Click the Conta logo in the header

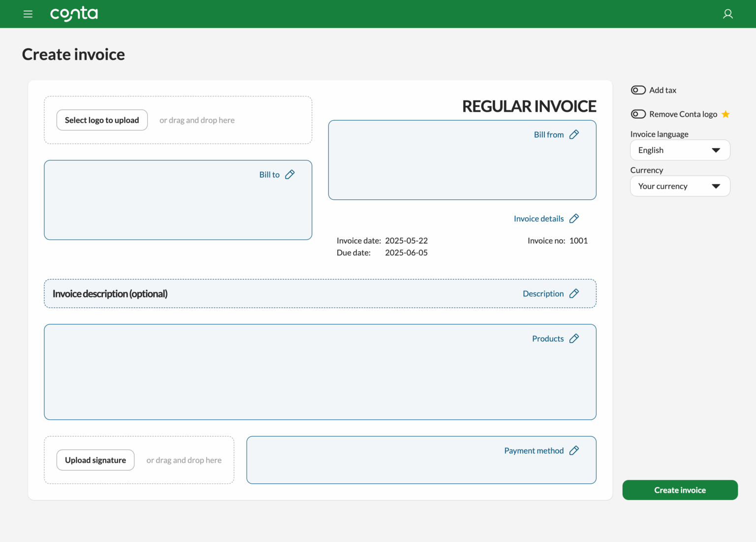click(x=74, y=14)
